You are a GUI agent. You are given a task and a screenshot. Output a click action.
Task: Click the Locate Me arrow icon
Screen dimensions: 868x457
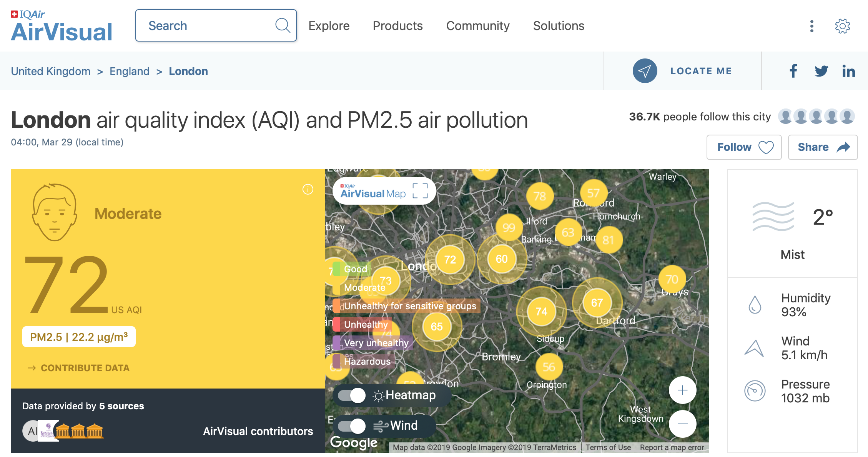(x=645, y=71)
